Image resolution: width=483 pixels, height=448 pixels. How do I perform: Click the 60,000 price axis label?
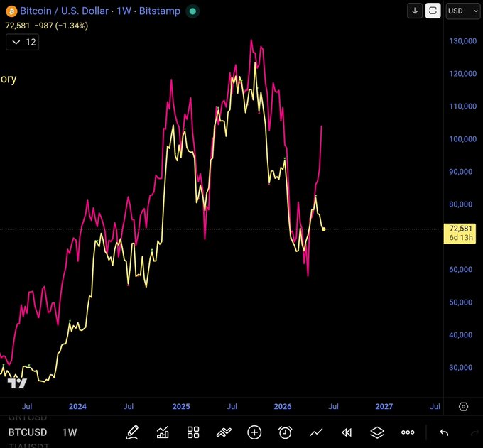[x=460, y=269]
